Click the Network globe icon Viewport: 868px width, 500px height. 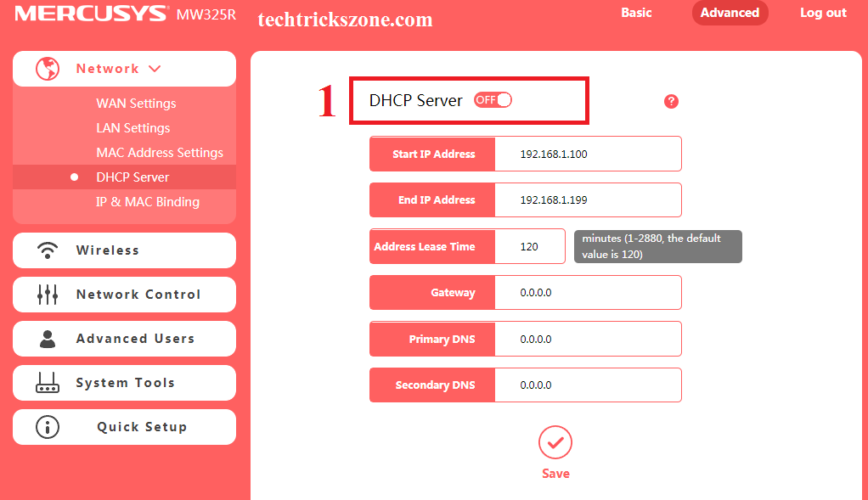[48, 69]
